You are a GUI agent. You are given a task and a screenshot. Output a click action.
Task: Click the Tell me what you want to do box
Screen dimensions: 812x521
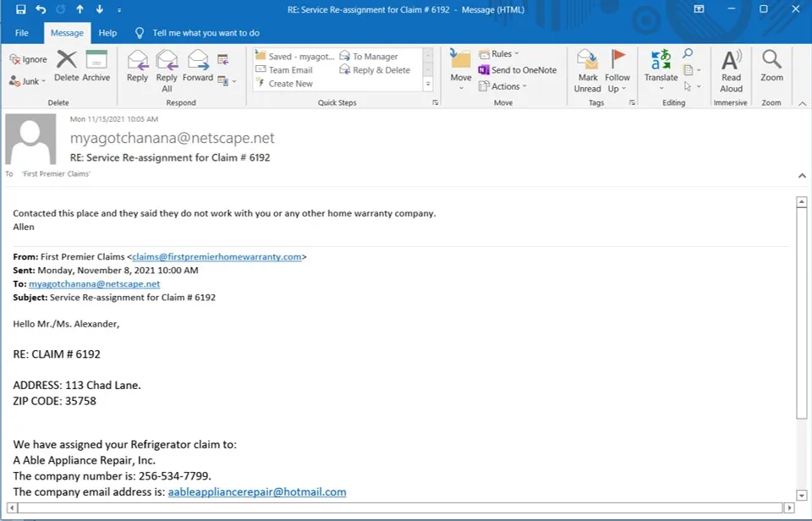pyautogui.click(x=206, y=33)
